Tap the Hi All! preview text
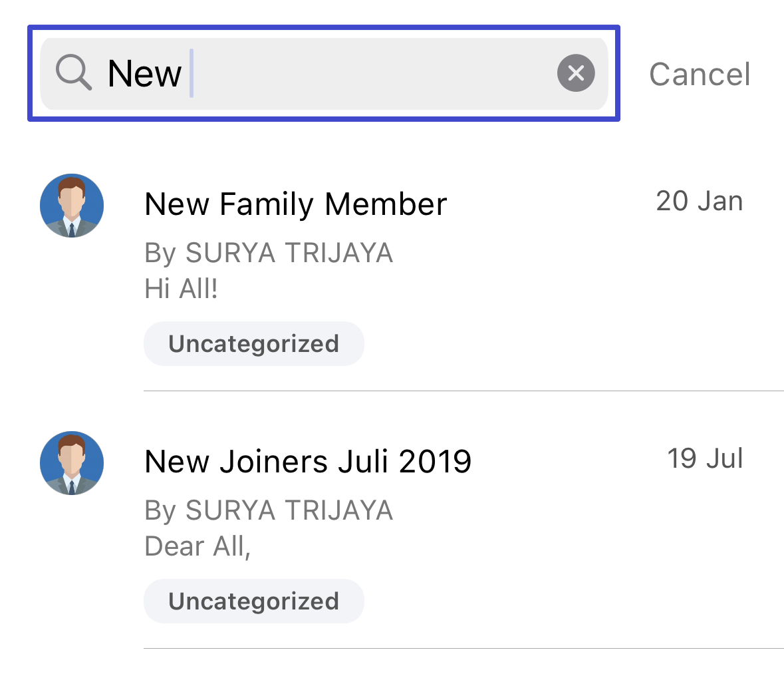This screenshot has height=682, width=784. coord(181,289)
